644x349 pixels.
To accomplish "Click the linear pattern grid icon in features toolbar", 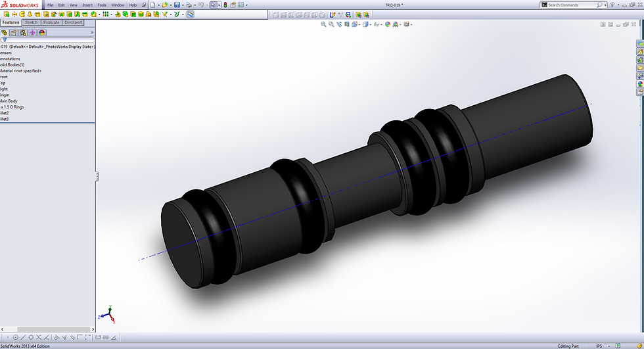I will (x=106, y=14).
